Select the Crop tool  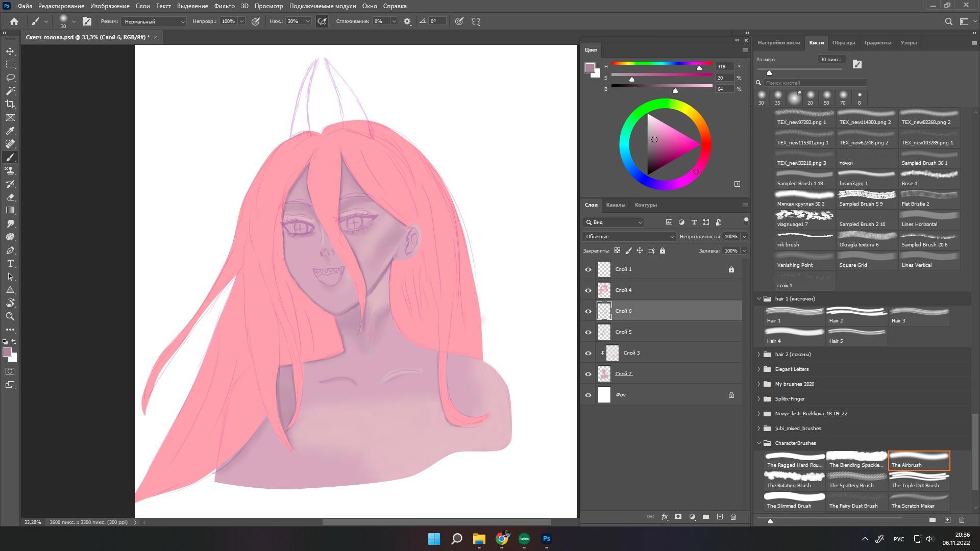tap(10, 104)
